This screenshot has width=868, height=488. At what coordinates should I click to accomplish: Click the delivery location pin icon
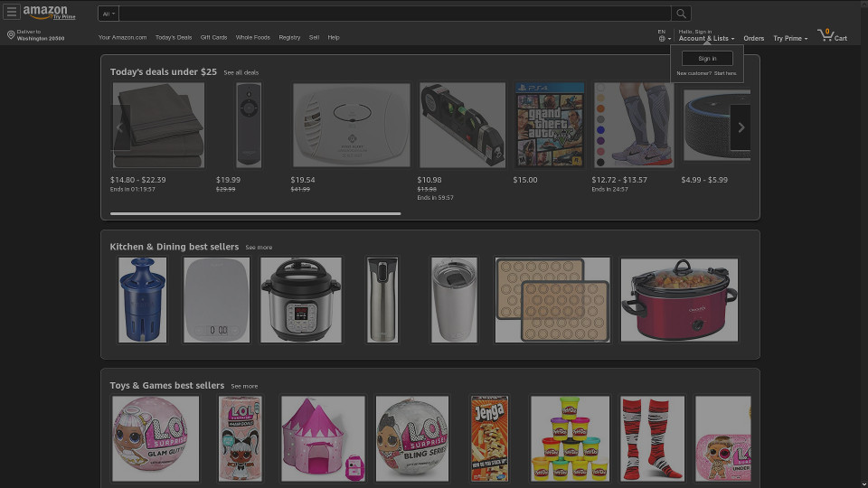[11, 35]
